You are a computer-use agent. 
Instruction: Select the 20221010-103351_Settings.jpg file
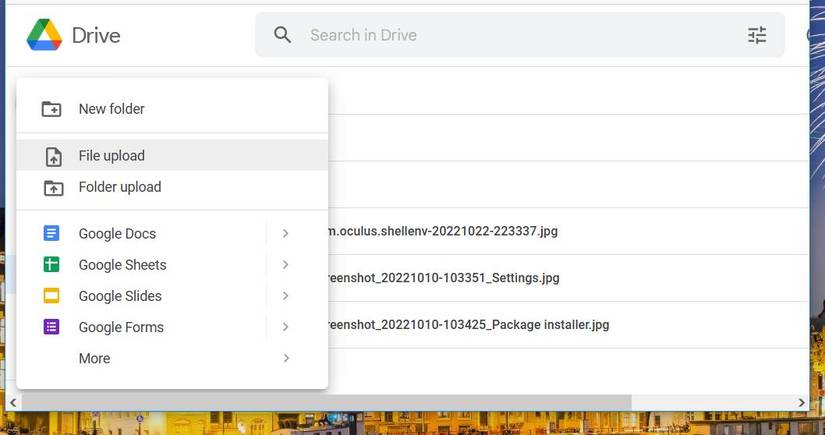444,278
